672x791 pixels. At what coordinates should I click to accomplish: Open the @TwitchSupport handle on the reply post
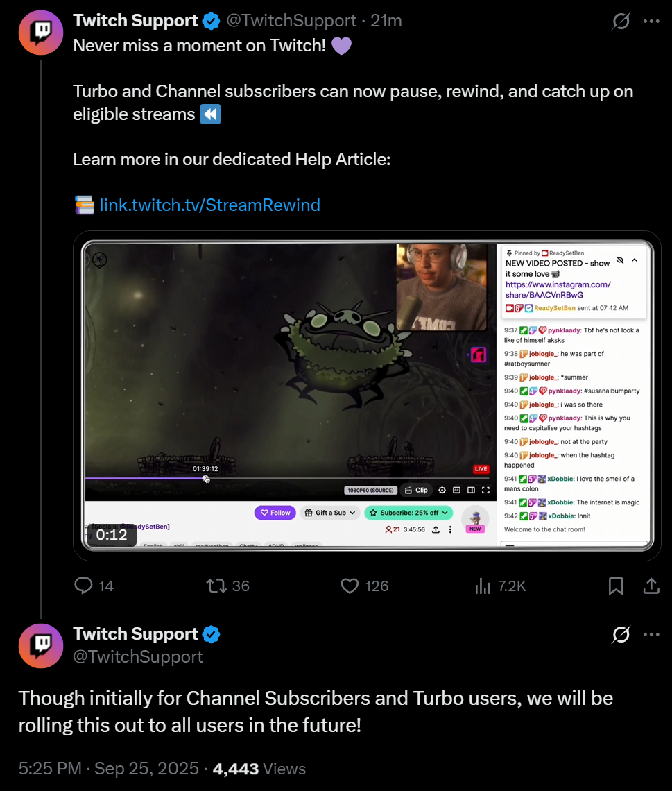click(x=138, y=656)
